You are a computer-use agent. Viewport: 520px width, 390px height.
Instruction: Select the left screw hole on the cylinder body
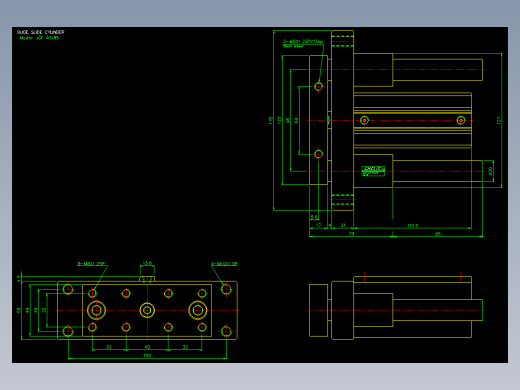(364, 120)
